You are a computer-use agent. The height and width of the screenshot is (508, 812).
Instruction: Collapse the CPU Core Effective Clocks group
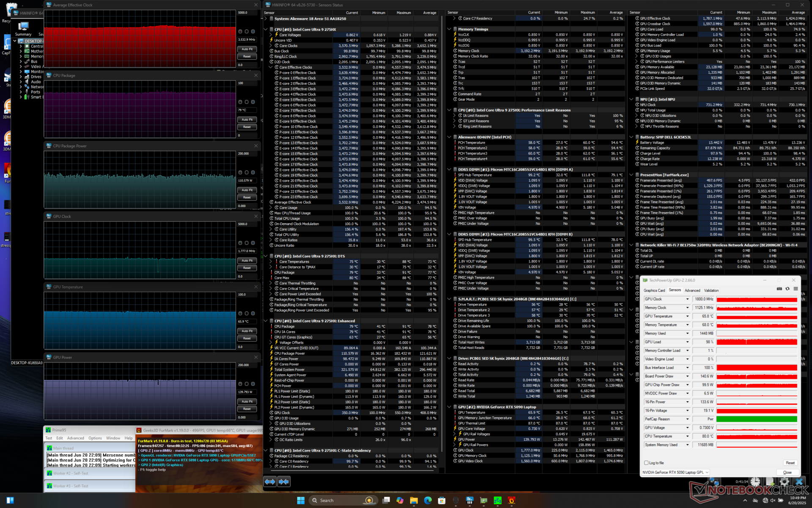[x=271, y=67]
